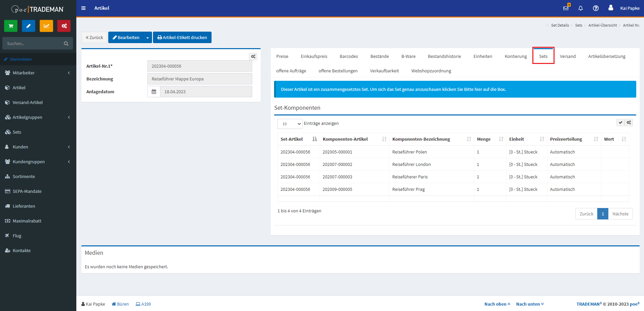Open the Bearbeiten dropdown arrow
The image size is (644, 311).
(148, 38)
